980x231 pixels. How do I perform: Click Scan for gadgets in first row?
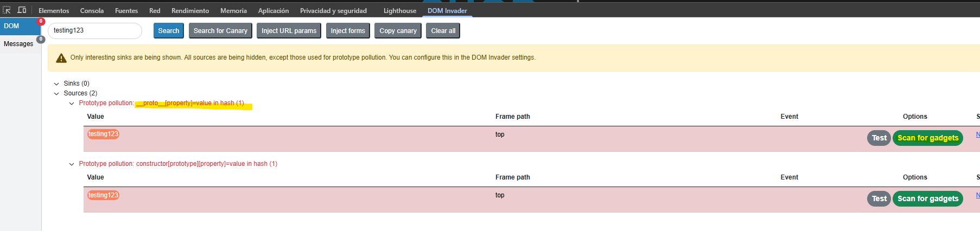pos(927,138)
